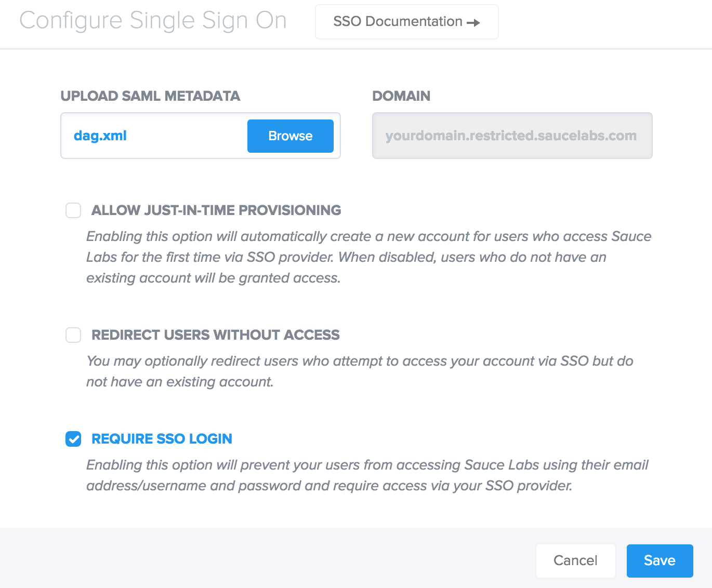Click the blue checkmark beside Require SSO Login
The height and width of the screenshot is (588, 712).
[73, 439]
